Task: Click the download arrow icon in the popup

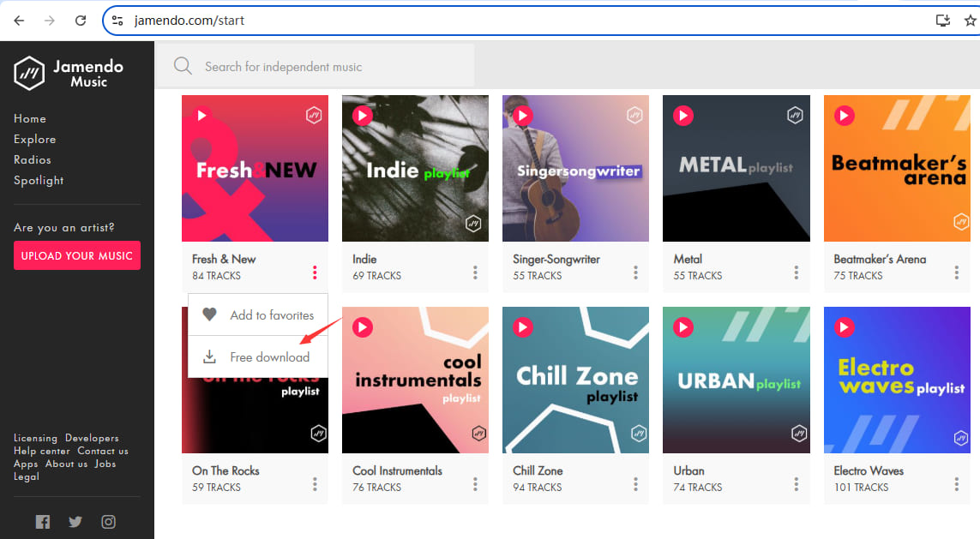Action: tap(209, 356)
